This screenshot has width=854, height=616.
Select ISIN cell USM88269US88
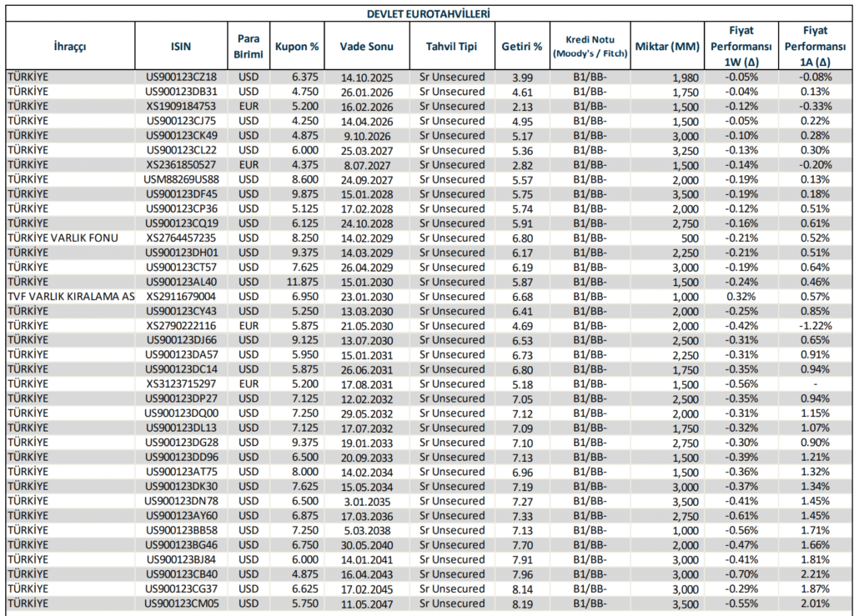[x=181, y=179]
